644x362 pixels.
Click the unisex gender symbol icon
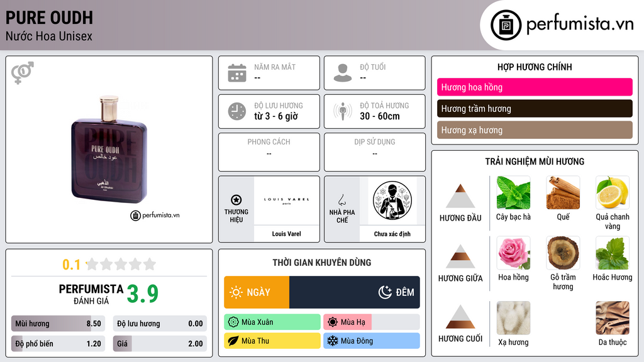(x=22, y=72)
